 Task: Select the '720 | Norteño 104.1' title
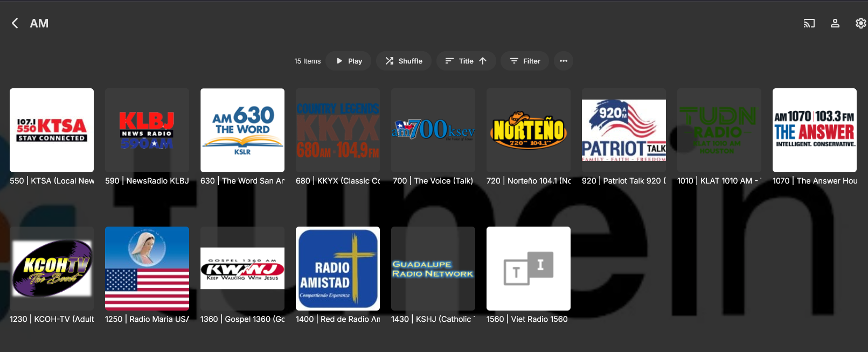529,181
